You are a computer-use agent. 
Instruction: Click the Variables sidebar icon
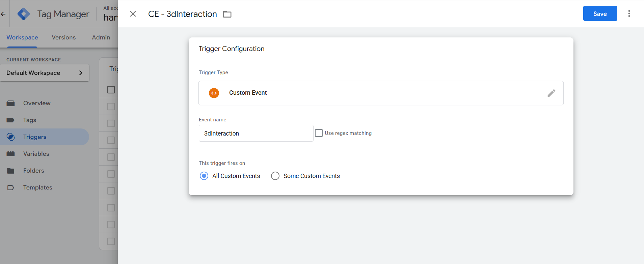11,154
